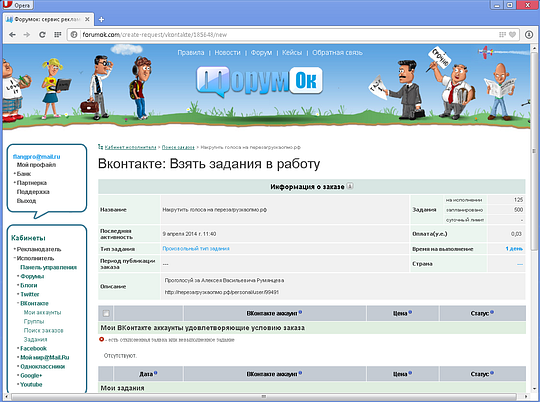Click the breadcrumb cabinet icon
The image size is (540, 402).
pyautogui.click(x=101, y=147)
